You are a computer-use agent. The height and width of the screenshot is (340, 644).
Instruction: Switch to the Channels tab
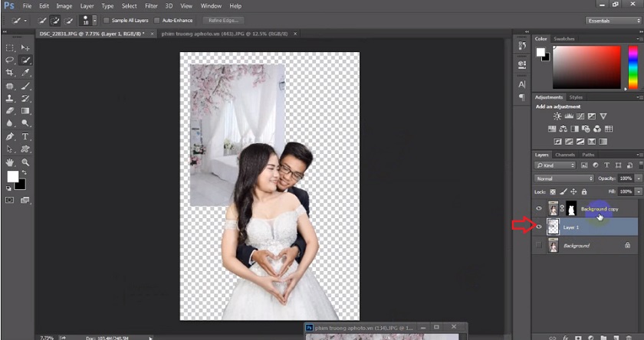565,155
